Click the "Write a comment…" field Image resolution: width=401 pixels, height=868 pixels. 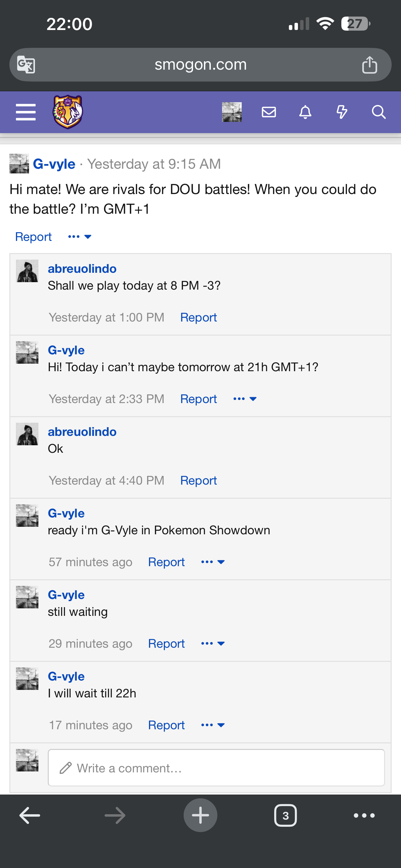tap(216, 768)
